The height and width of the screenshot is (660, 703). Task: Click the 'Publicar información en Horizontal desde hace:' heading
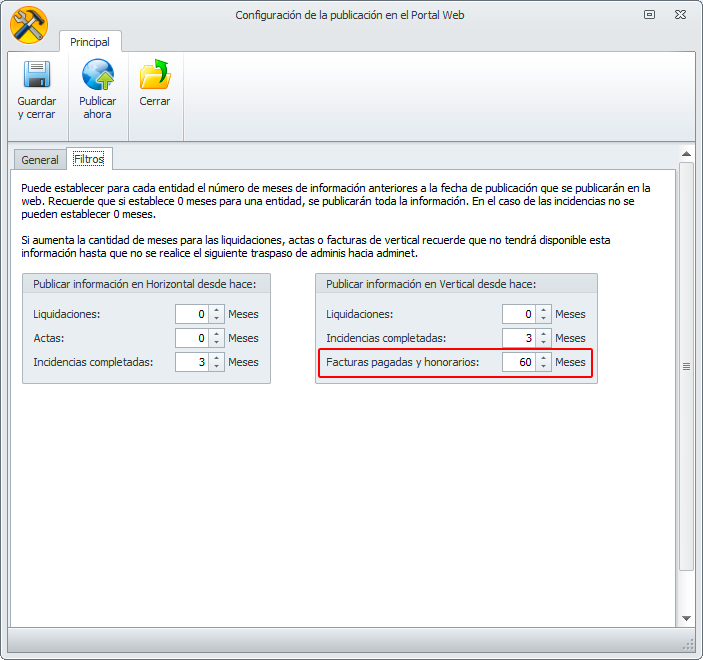(x=144, y=284)
